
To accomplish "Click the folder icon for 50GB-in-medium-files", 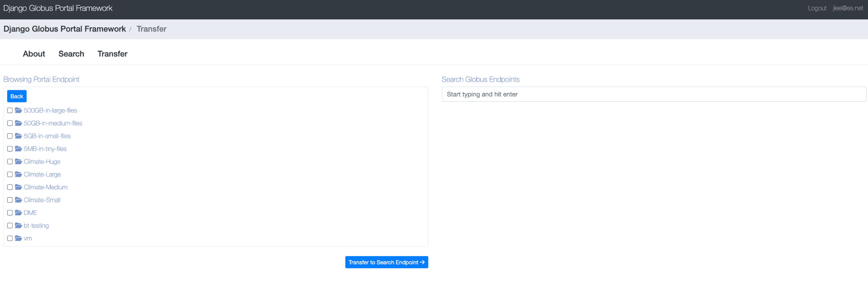I will 18,123.
